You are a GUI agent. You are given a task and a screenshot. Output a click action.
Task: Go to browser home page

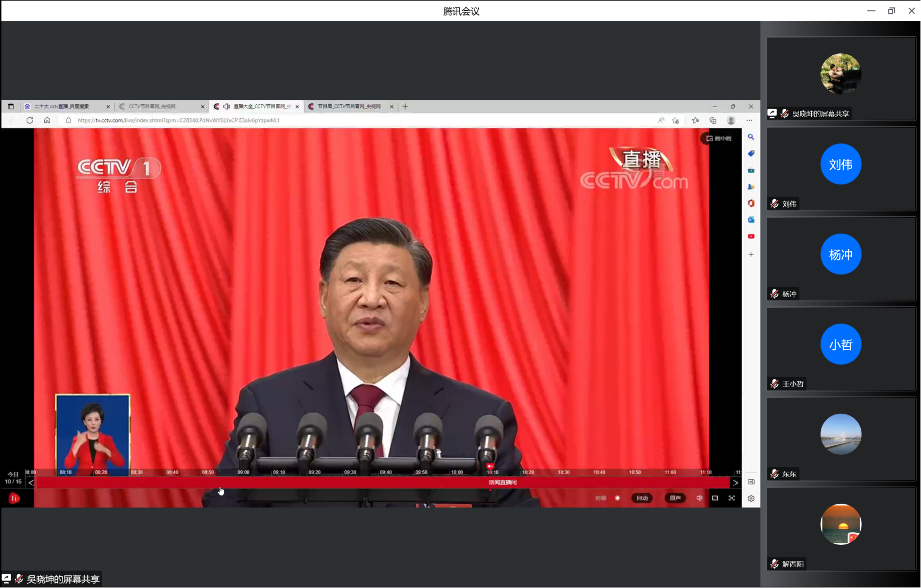(x=47, y=120)
